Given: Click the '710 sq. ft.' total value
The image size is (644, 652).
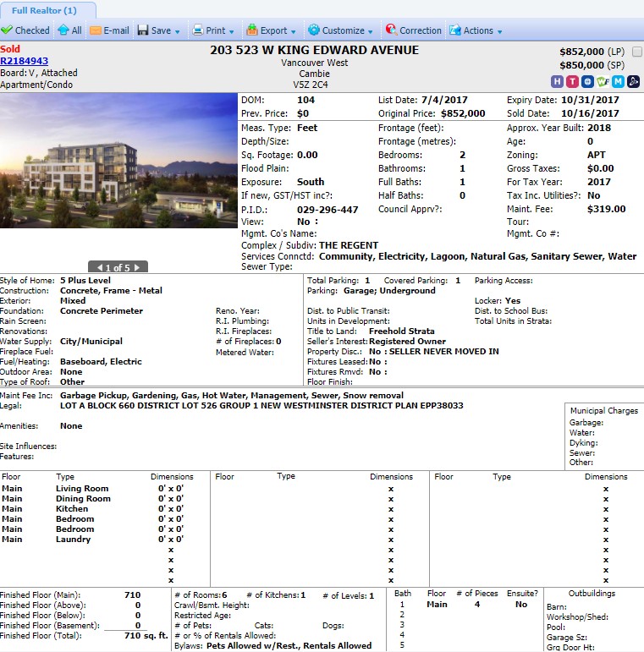Looking at the screenshot, I should (146, 636).
